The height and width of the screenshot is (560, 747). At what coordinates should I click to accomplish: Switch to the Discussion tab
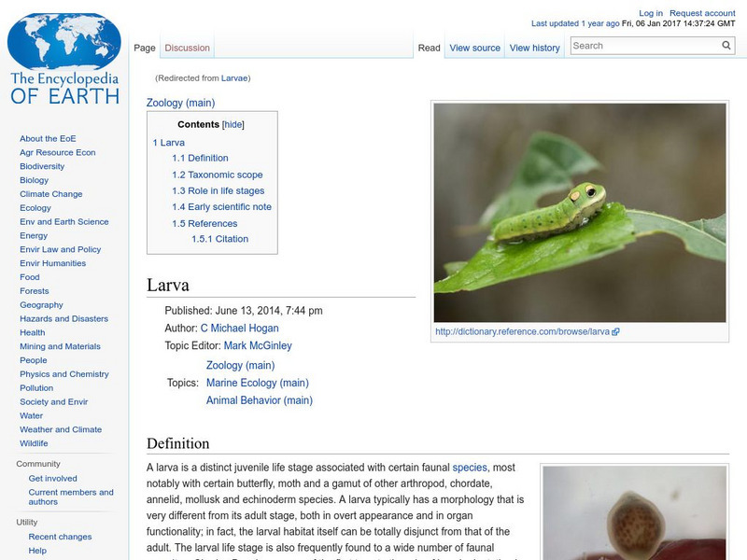coord(188,49)
